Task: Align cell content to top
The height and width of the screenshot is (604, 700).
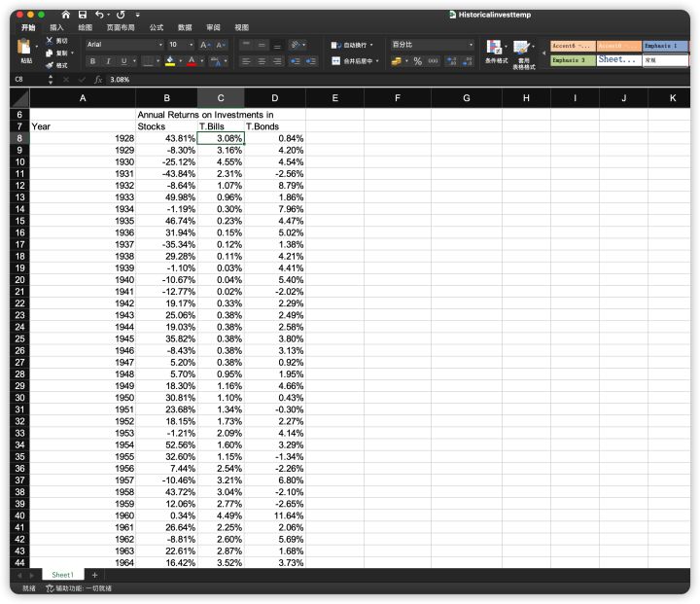Action: (246, 45)
